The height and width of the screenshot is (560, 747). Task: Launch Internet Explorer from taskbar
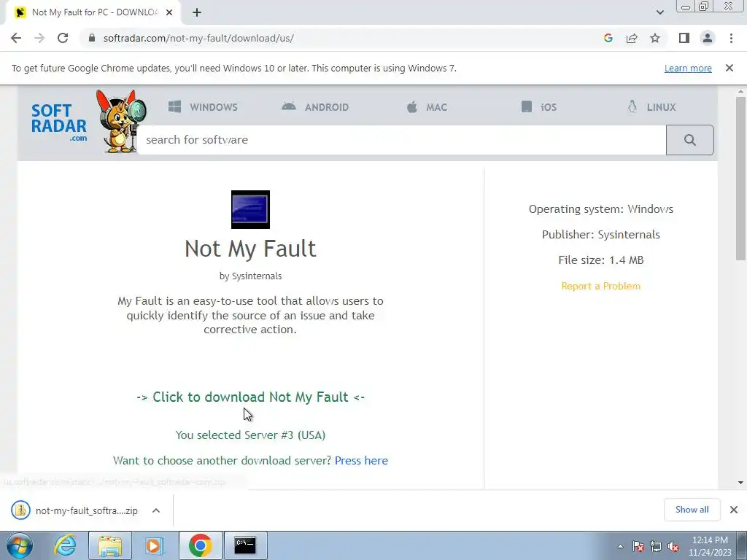coord(65,545)
